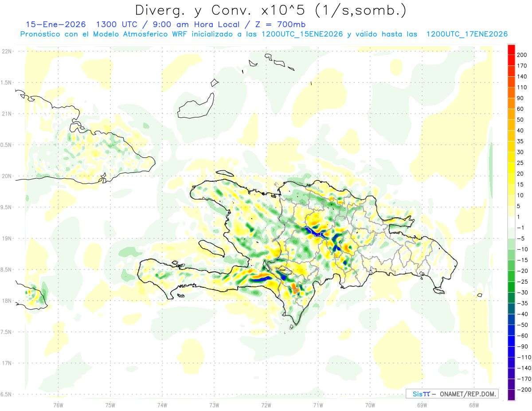Click the '170' color bar label
This screenshot has height=411, width=532.
(521, 66)
